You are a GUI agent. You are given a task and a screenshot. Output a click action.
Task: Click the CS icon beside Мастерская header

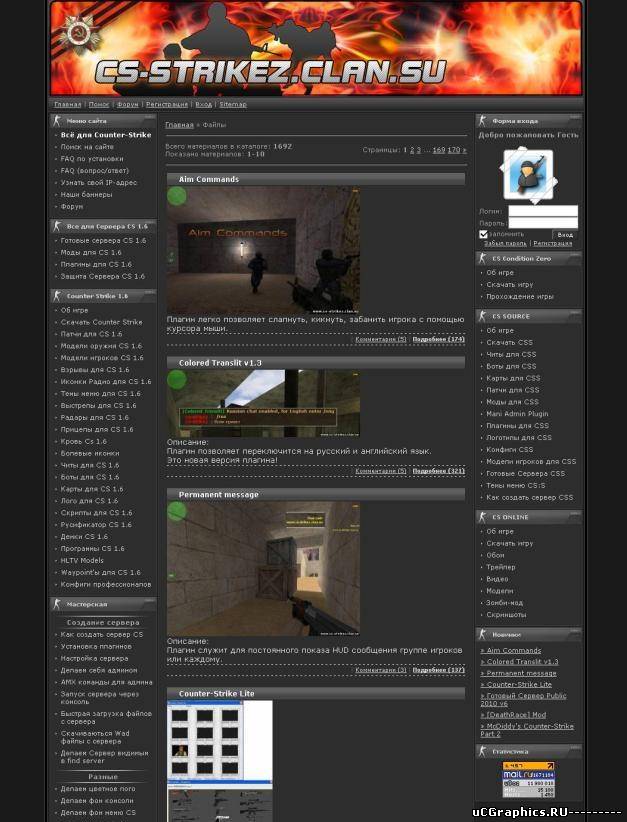57,604
